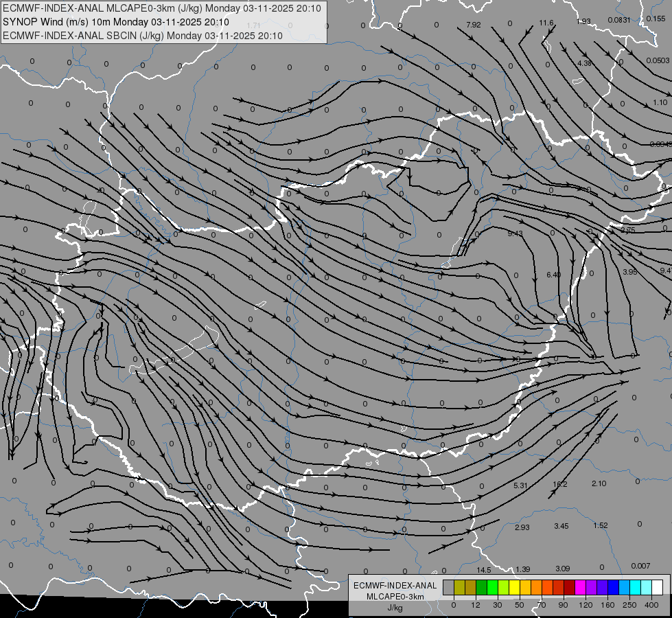Select the lime yellow-green legend swatch
The width and height of the screenshot is (672, 618).
click(504, 588)
